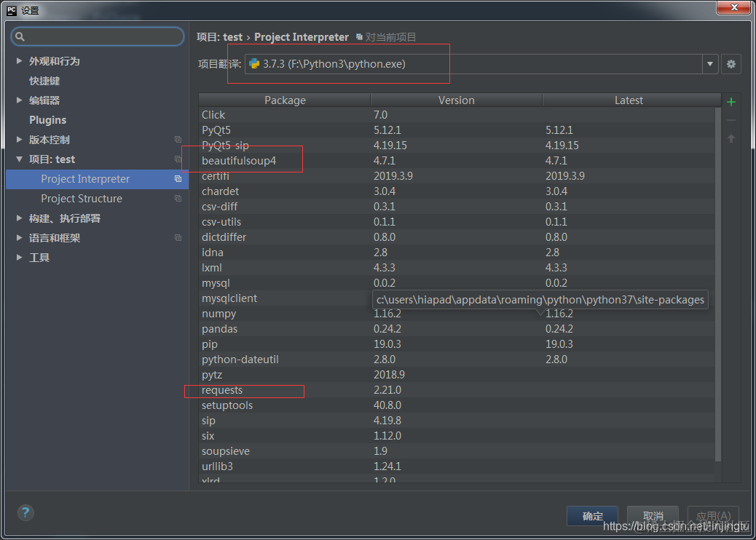Expand the 工具 section

[x=19, y=258]
